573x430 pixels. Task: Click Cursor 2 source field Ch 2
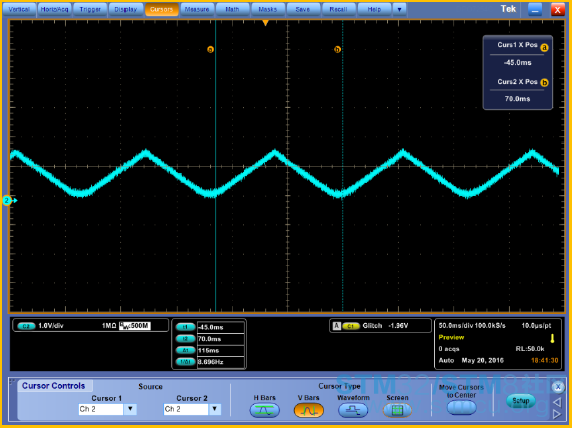186,409
